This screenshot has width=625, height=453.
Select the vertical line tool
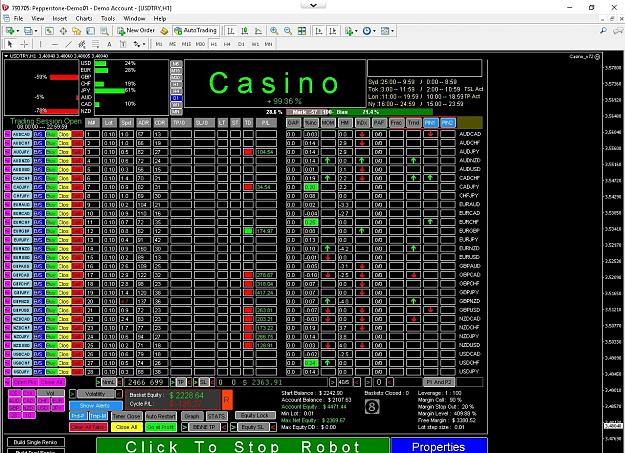coord(40,44)
